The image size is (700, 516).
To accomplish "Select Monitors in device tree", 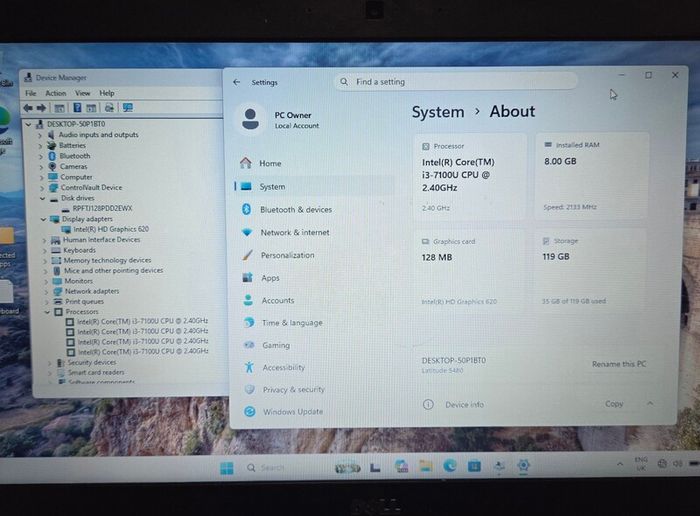I will [79, 281].
